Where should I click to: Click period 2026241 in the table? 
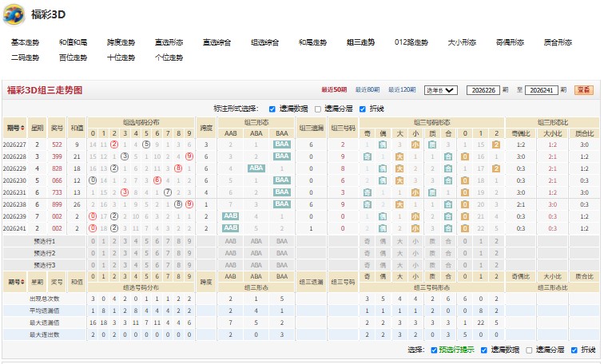(x=14, y=228)
